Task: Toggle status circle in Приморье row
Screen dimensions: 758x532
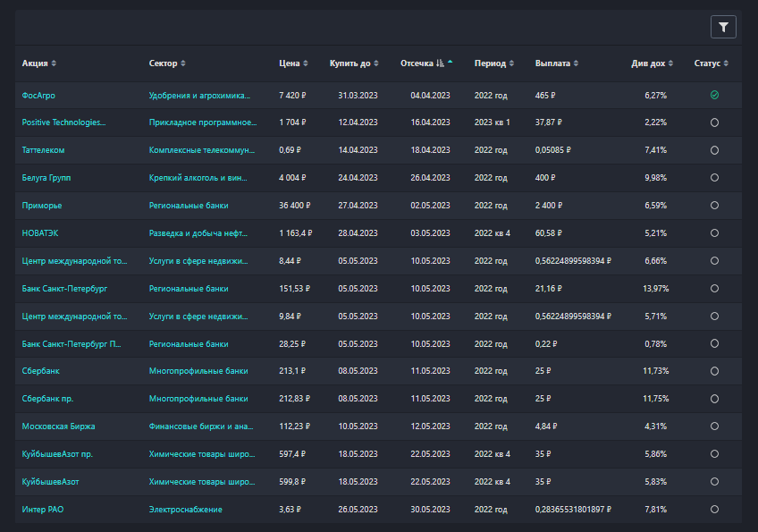Action: point(714,206)
